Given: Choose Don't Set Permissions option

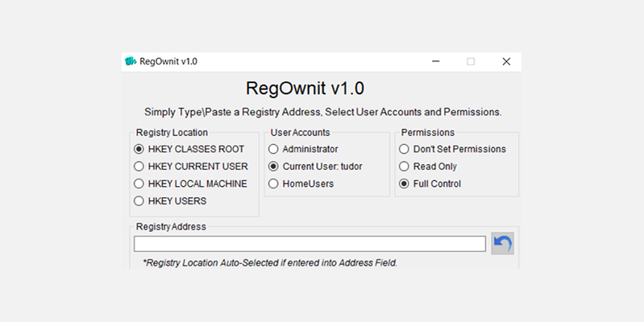Looking at the screenshot, I should [x=404, y=149].
